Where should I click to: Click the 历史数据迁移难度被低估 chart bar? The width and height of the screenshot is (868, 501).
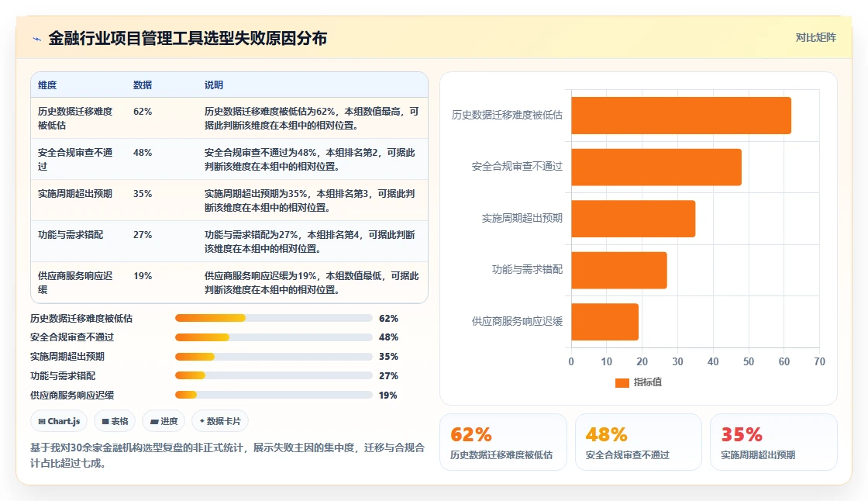pos(681,116)
